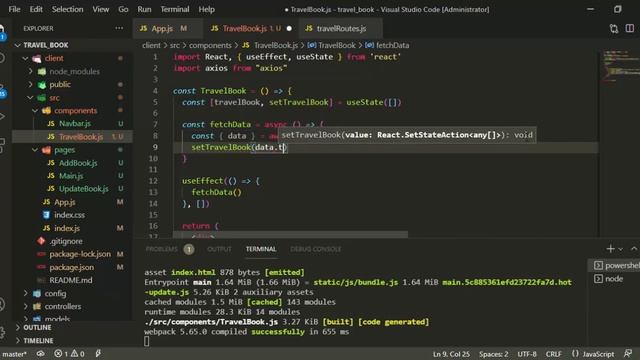Screen dimensions: 640x360
Task: Click the sync changes status bar icon
Action: pyautogui.click(x=40, y=354)
